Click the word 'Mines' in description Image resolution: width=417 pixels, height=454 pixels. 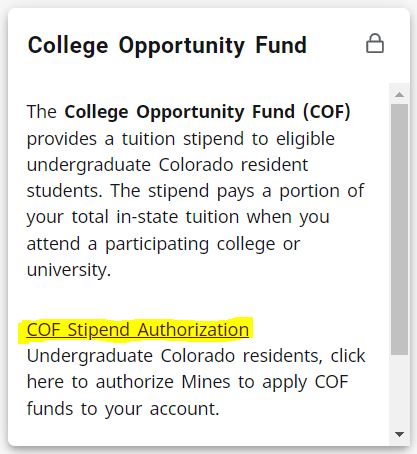click(206, 382)
